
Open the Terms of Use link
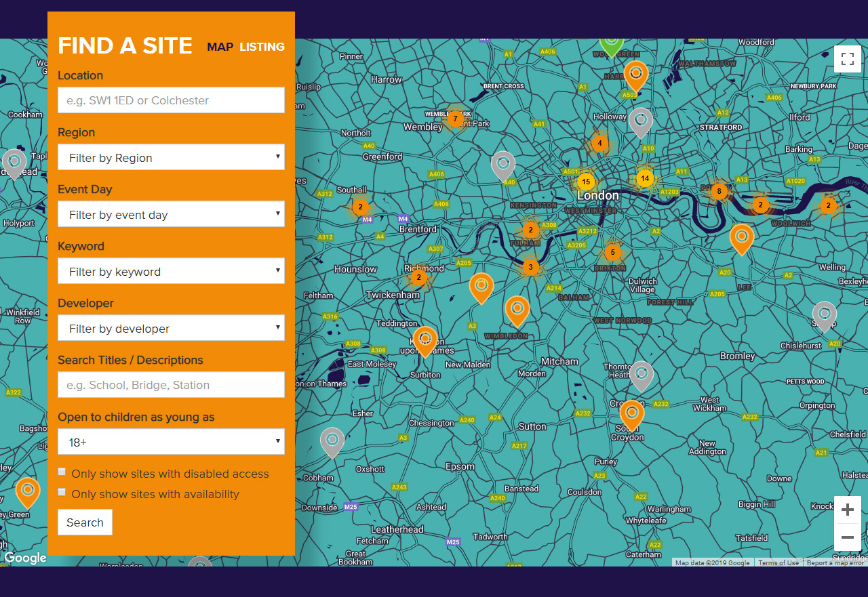(778, 563)
